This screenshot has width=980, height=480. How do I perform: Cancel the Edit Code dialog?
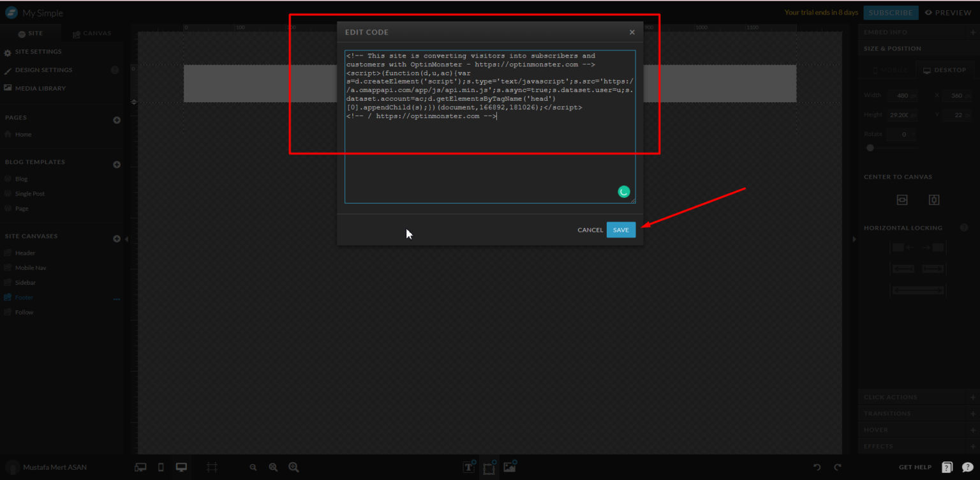tap(590, 230)
